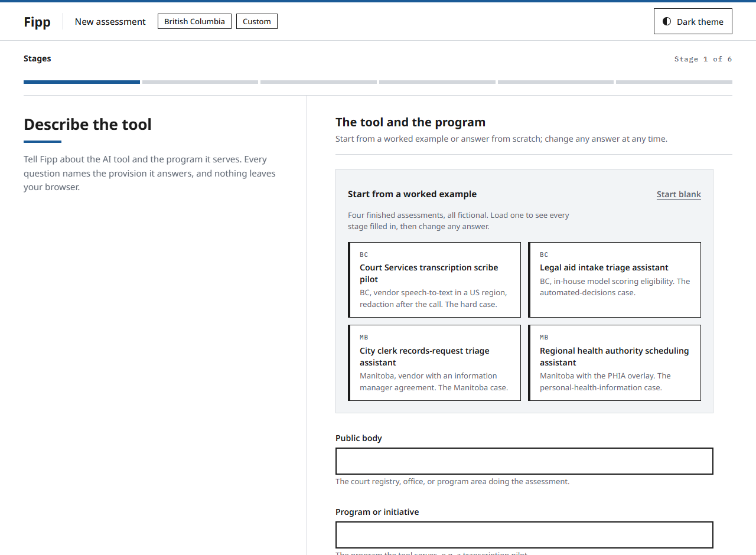Click the 'Start from a worked example' heading
The height and width of the screenshot is (555, 756).
click(x=412, y=194)
